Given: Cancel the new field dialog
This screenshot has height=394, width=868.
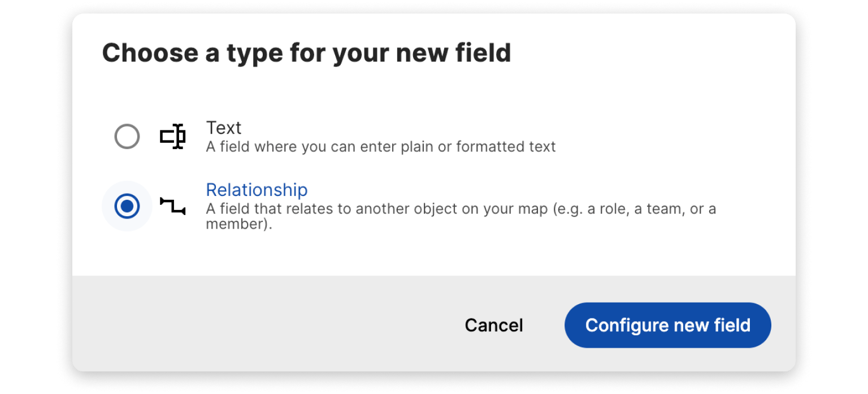Looking at the screenshot, I should click(x=493, y=325).
